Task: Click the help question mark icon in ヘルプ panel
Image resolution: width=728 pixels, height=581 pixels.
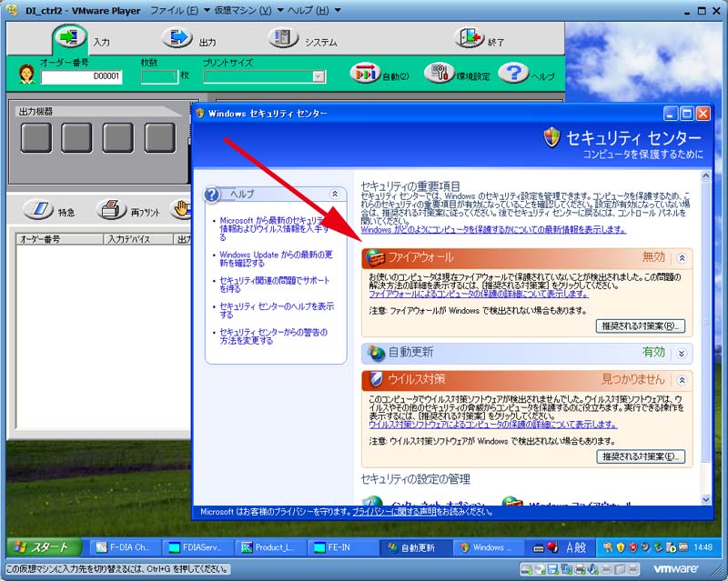Action: click(212, 194)
